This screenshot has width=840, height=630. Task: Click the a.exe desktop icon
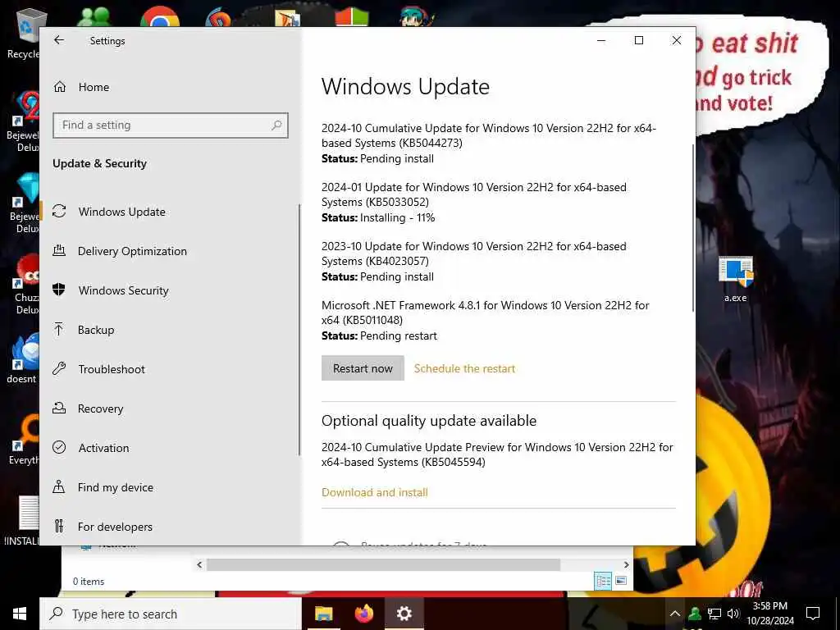tap(736, 280)
